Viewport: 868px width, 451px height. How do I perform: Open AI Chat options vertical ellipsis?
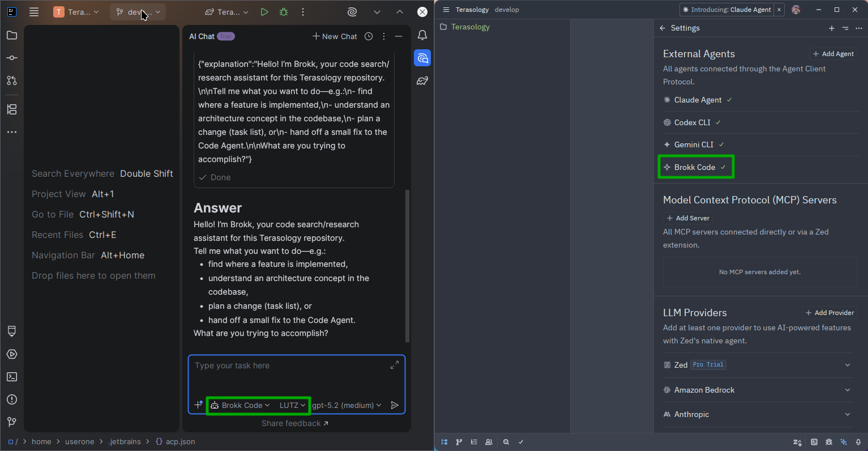pyautogui.click(x=384, y=36)
